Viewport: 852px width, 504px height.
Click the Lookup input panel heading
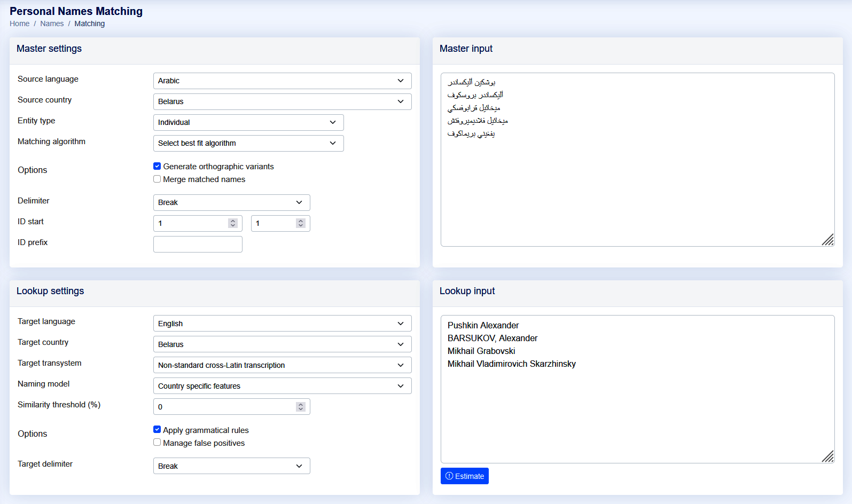[467, 291]
